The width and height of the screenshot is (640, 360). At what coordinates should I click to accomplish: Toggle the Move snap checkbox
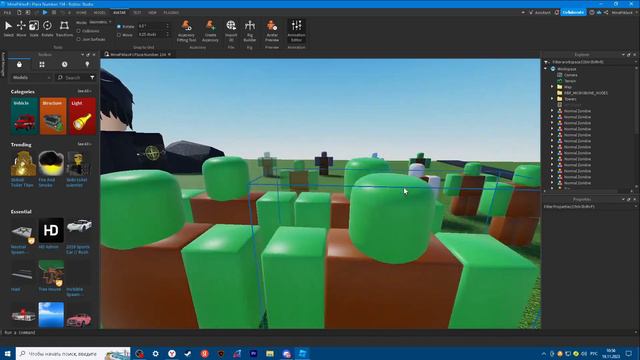pos(119,35)
